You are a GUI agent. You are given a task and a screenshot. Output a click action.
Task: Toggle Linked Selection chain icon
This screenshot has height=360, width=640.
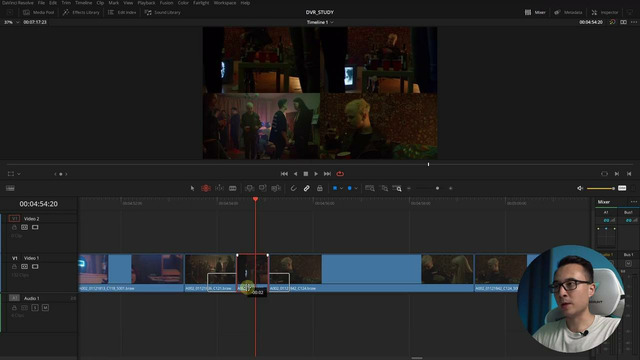coord(307,188)
